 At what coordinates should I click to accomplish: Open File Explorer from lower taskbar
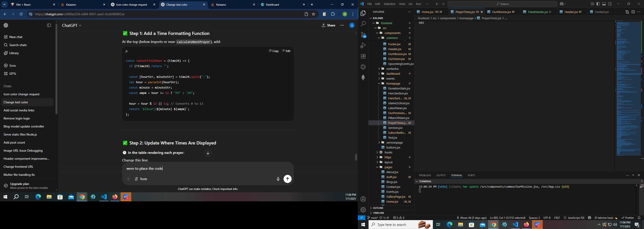460,225
